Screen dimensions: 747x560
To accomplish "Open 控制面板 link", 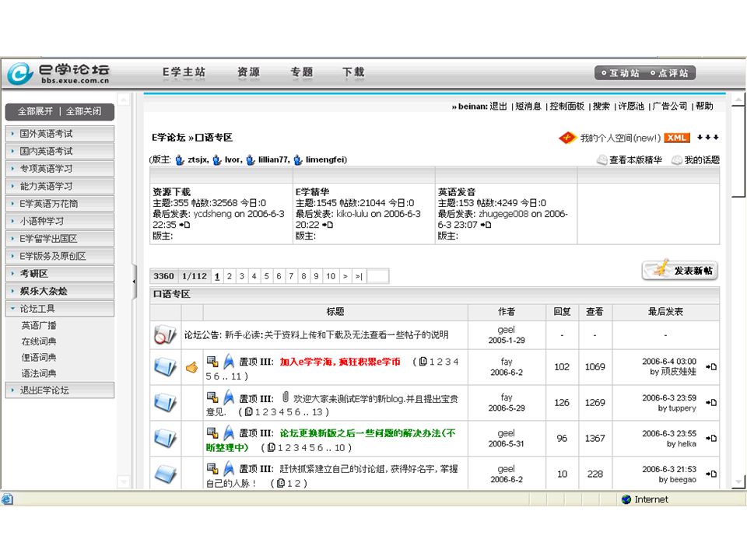I will [x=567, y=107].
